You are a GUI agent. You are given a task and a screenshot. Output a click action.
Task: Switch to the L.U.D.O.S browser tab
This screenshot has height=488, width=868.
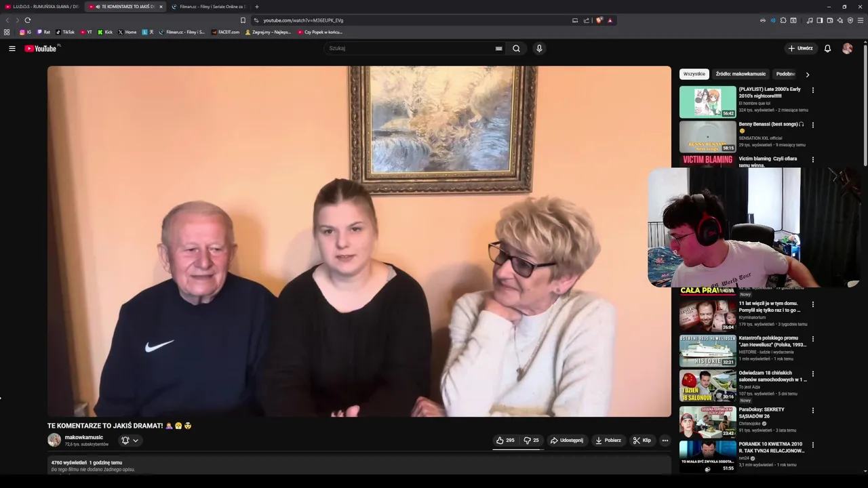[x=42, y=7]
